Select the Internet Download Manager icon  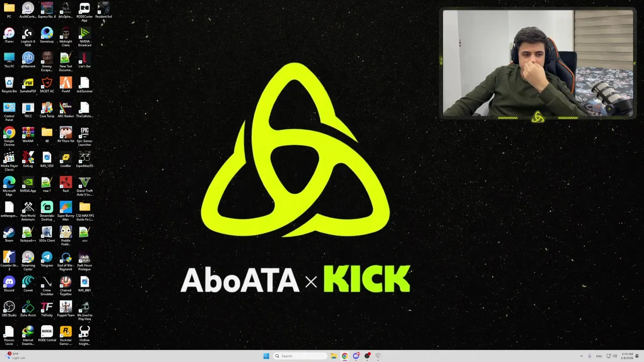tap(28, 336)
